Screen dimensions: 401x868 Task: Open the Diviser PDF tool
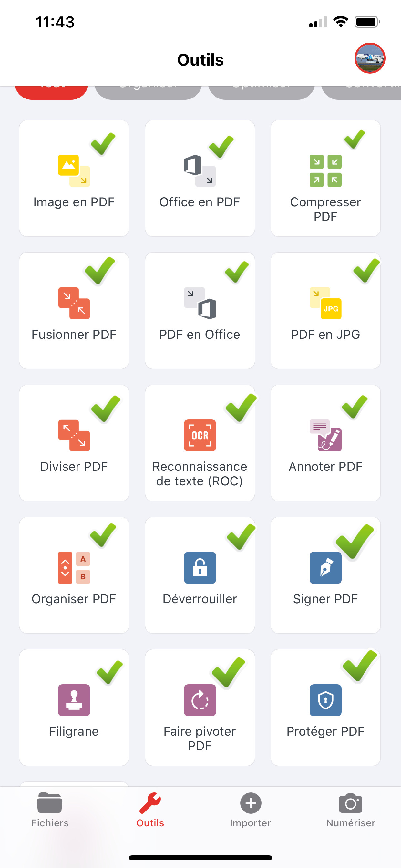pyautogui.click(x=74, y=443)
